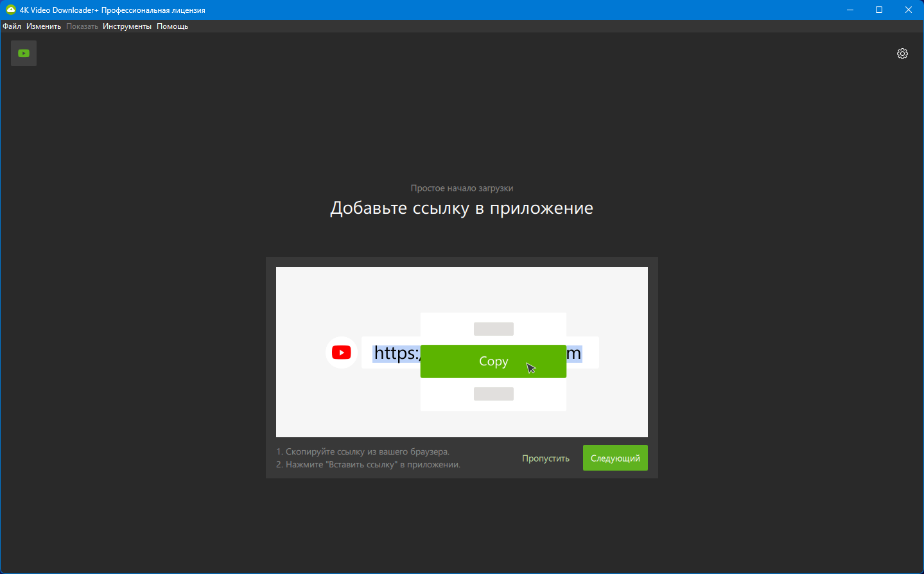Screen dimensions: 924x574
Task: Minimize the 4K Video Downloader+ window
Action: pos(850,10)
